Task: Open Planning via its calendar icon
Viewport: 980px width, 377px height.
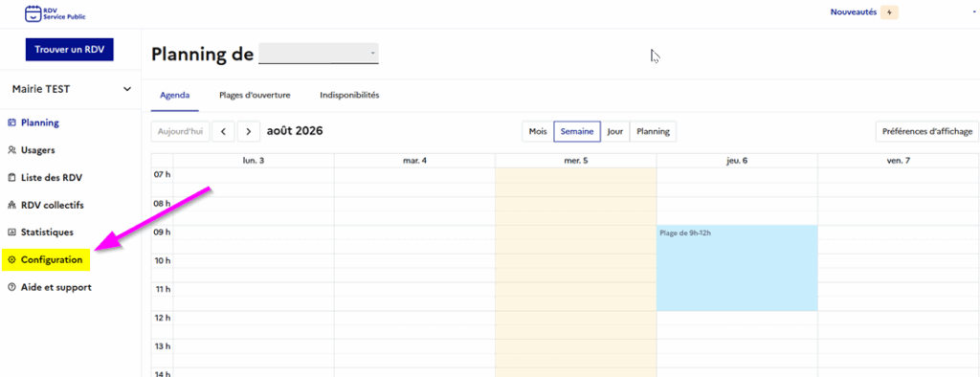Action: (11, 123)
